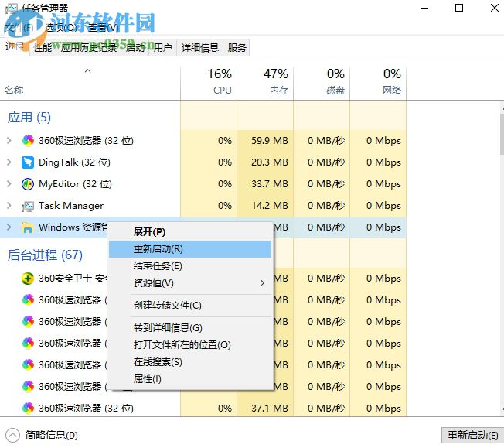
Task: Switch to the 性能 tab
Action: [43, 48]
